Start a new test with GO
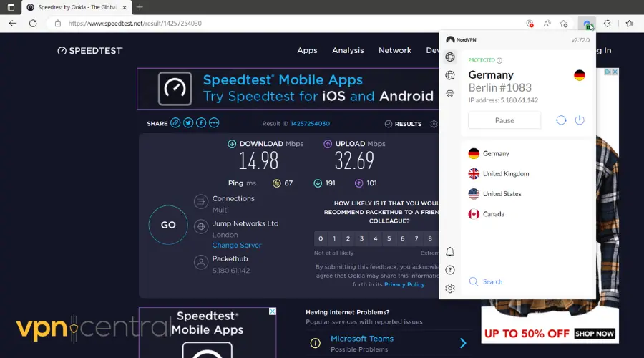 click(168, 225)
